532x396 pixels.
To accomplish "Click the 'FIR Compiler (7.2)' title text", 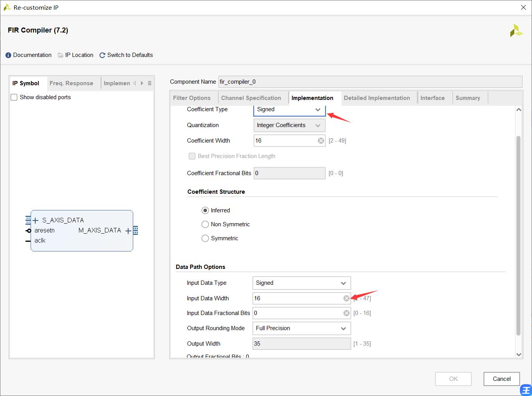I will pyautogui.click(x=38, y=30).
